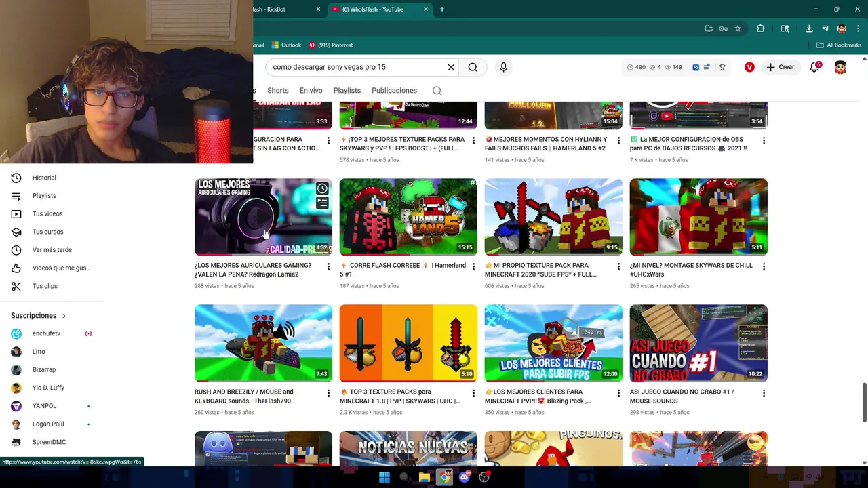868x488 pixels.
Task: Switch to the Publicaciones channel tab
Action: 394,91
